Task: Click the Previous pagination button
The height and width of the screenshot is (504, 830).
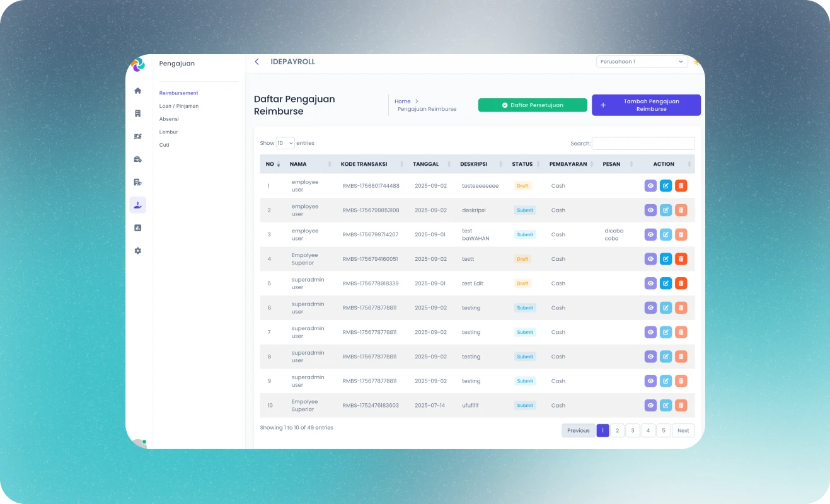Action: tap(578, 431)
